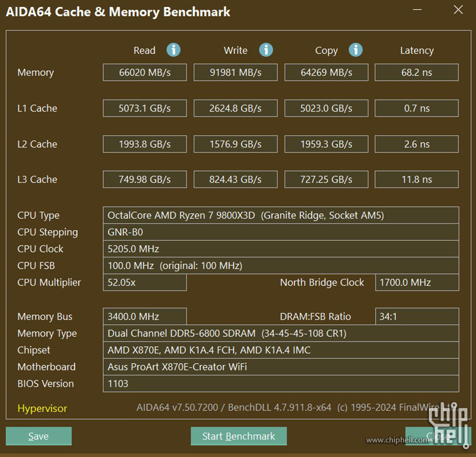Click Motherboard field Asus ProArt X870E-Creator
476x457 pixels.
(281, 367)
